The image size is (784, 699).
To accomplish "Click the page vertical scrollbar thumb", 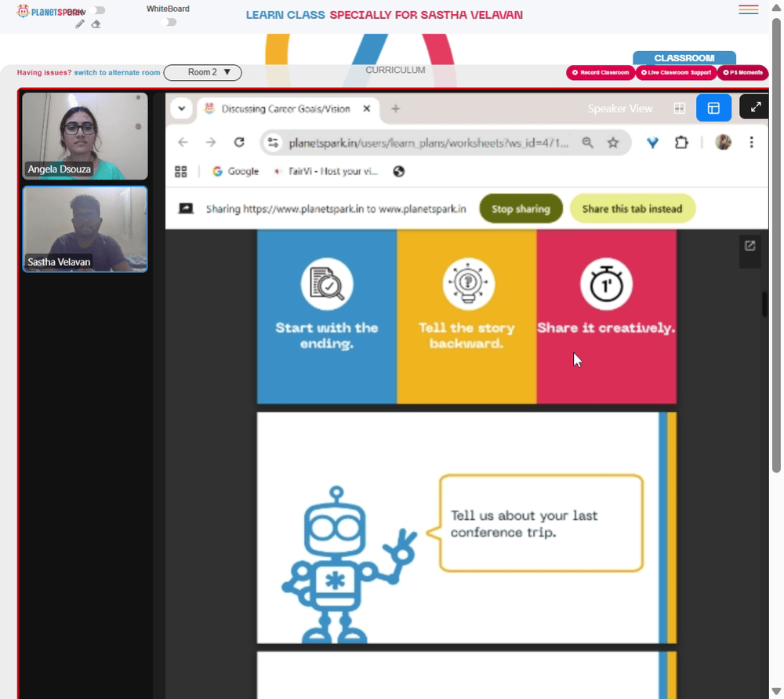I will click(776, 246).
